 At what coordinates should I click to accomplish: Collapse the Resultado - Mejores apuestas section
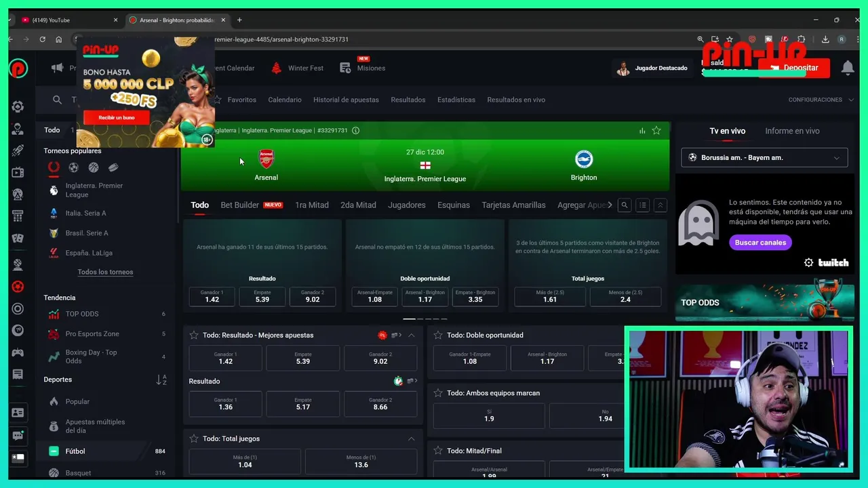(412, 335)
